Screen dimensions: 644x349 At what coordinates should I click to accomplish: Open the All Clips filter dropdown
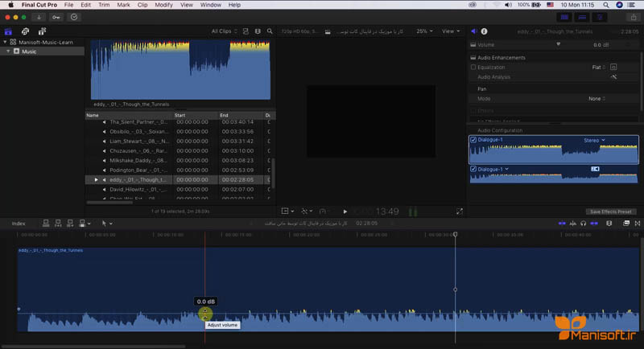225,31
